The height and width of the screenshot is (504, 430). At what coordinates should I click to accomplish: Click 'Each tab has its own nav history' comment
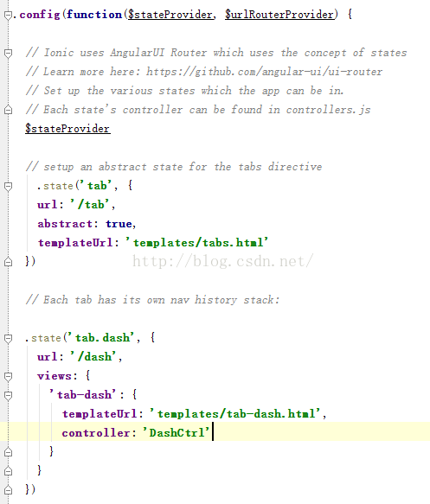152,300
